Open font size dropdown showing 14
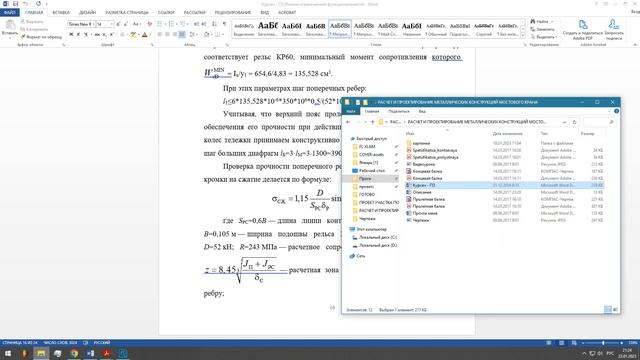 (x=111, y=24)
